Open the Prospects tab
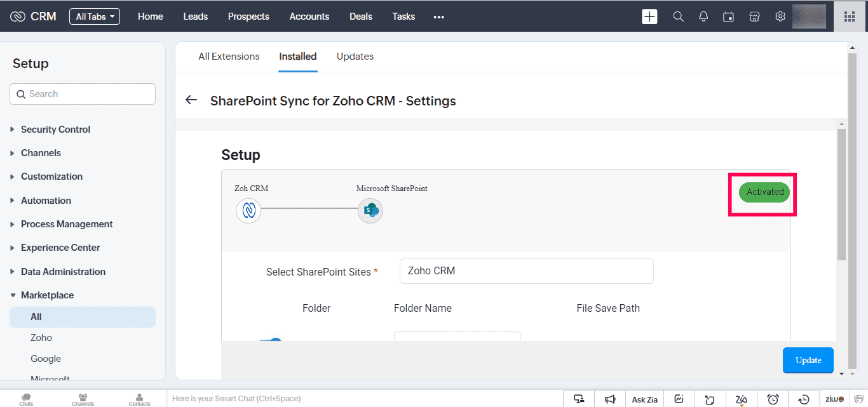868x407 pixels. click(248, 17)
